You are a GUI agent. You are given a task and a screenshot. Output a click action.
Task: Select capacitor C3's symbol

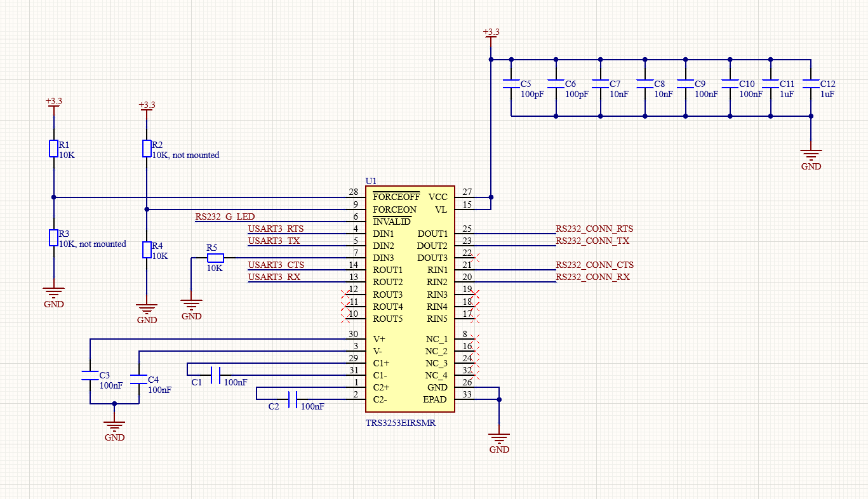point(91,375)
